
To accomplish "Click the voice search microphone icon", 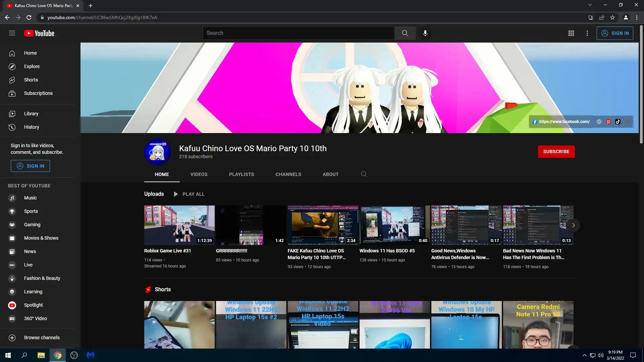I will (425, 33).
